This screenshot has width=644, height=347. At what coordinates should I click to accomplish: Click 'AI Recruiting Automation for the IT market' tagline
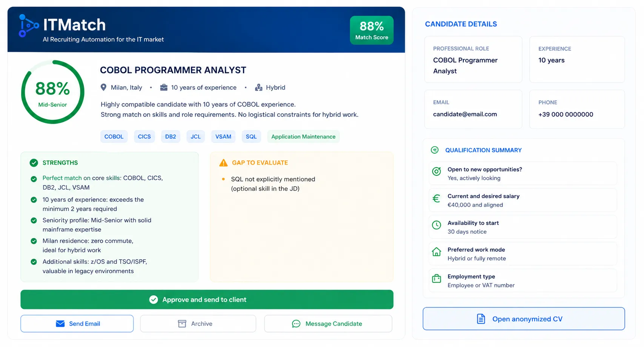coord(103,39)
